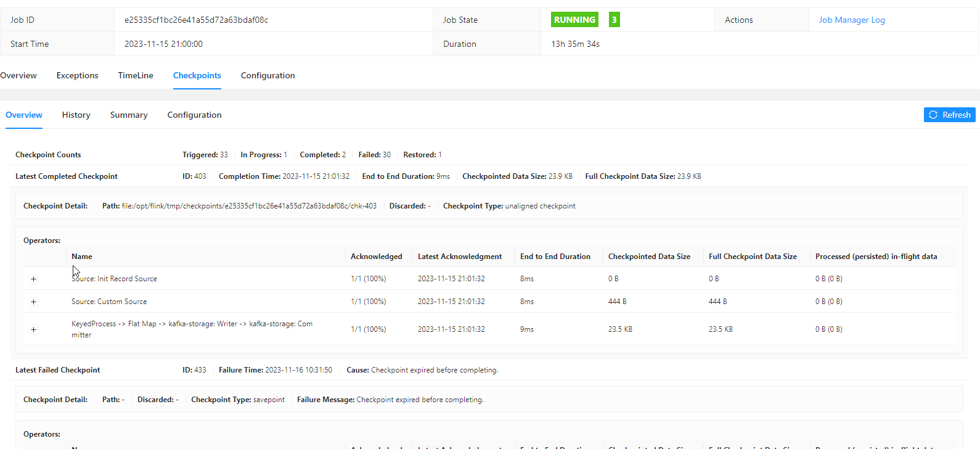The image size is (980, 449).
Task: Open the Job Manager Log link
Action: tap(852, 20)
